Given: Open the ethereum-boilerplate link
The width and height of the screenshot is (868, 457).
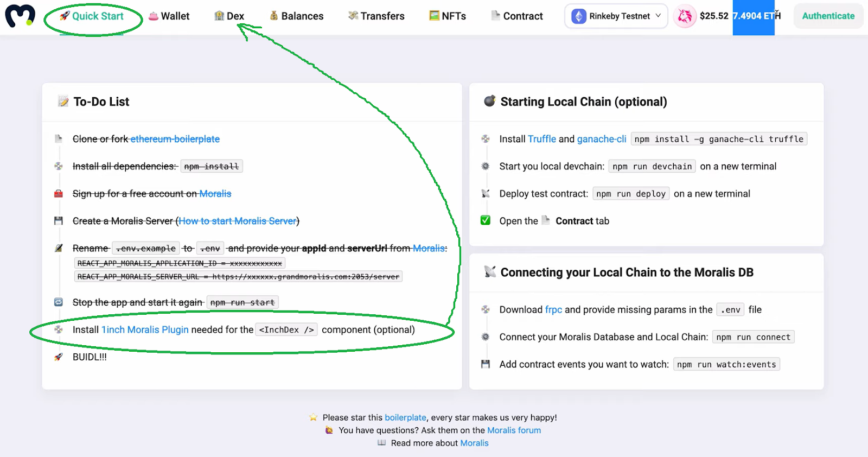Looking at the screenshot, I should (175, 139).
